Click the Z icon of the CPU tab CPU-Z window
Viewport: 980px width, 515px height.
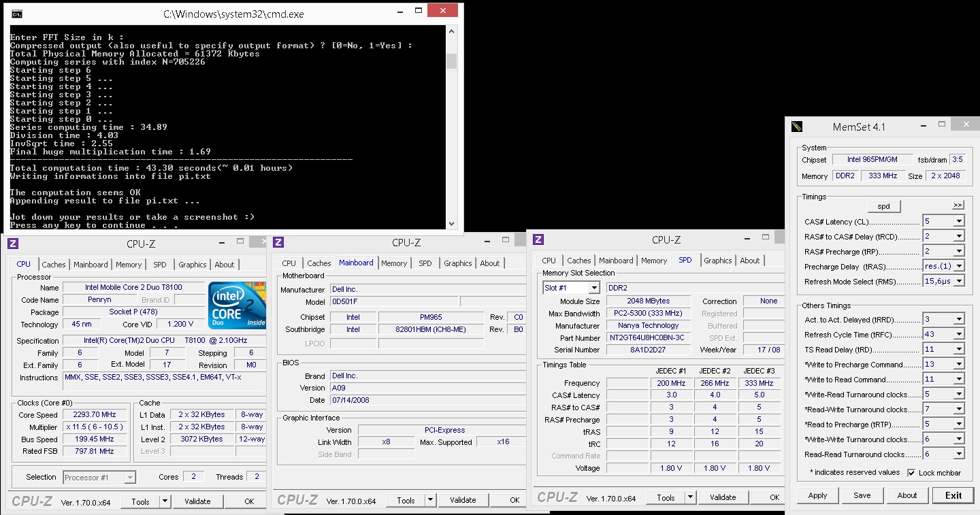pos(13,244)
